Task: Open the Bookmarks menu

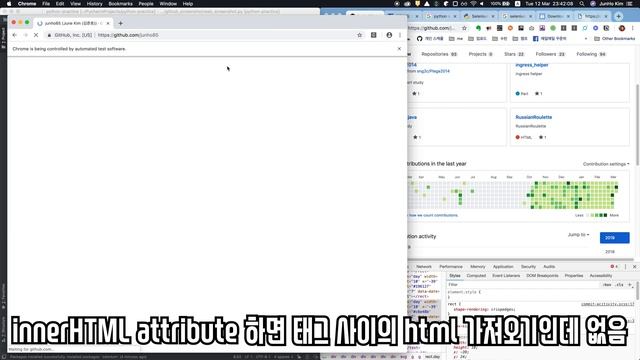Action: tap(120, 4)
